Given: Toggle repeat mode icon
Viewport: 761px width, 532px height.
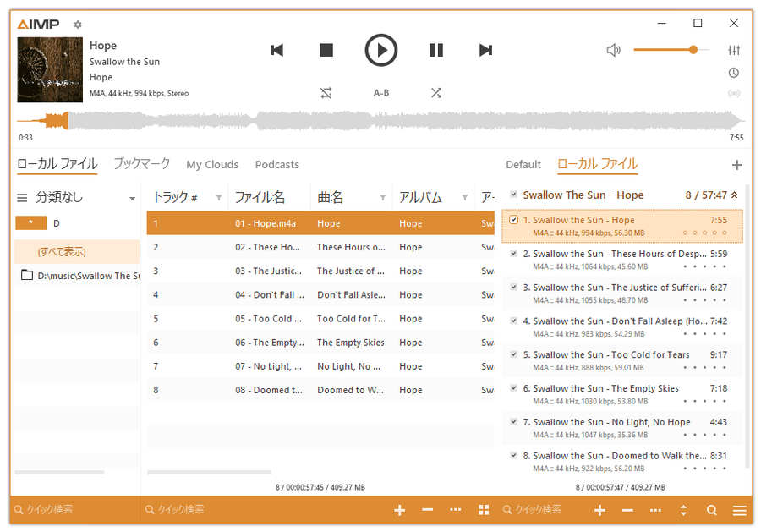Looking at the screenshot, I should coord(326,93).
